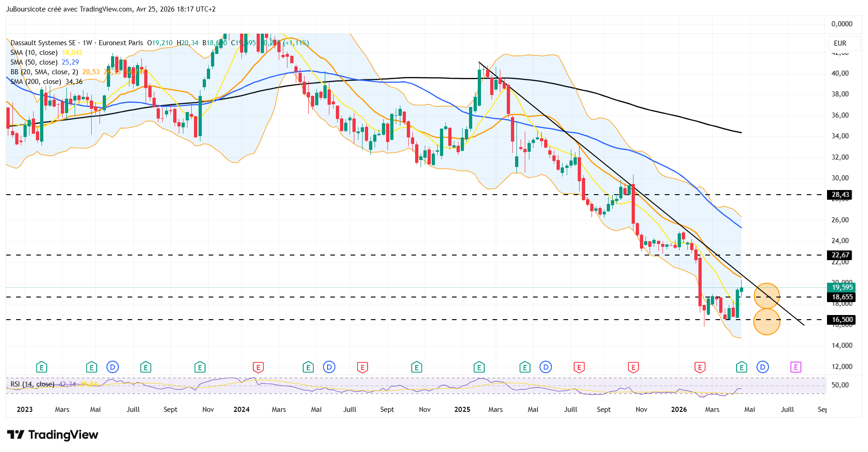Click the dividend D marker near Mai 2023
Image resolution: width=868 pixels, height=452 pixels.
coord(112,367)
